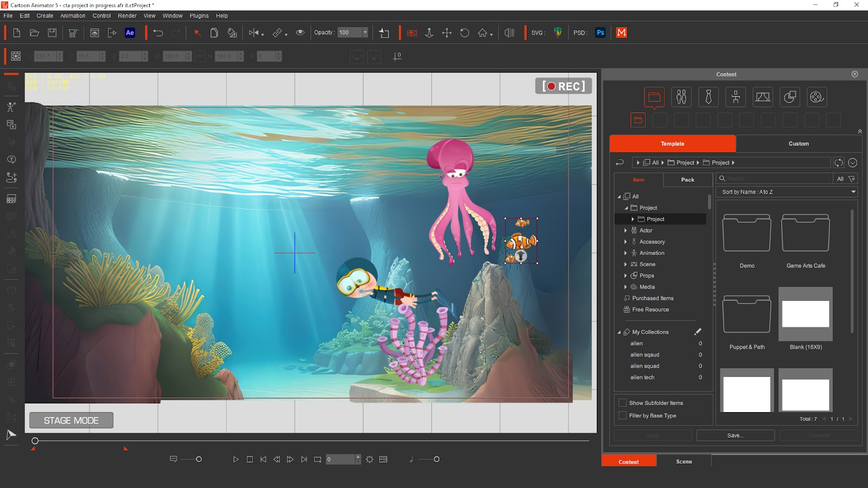Open the Opacity value dropdown

coord(366,33)
